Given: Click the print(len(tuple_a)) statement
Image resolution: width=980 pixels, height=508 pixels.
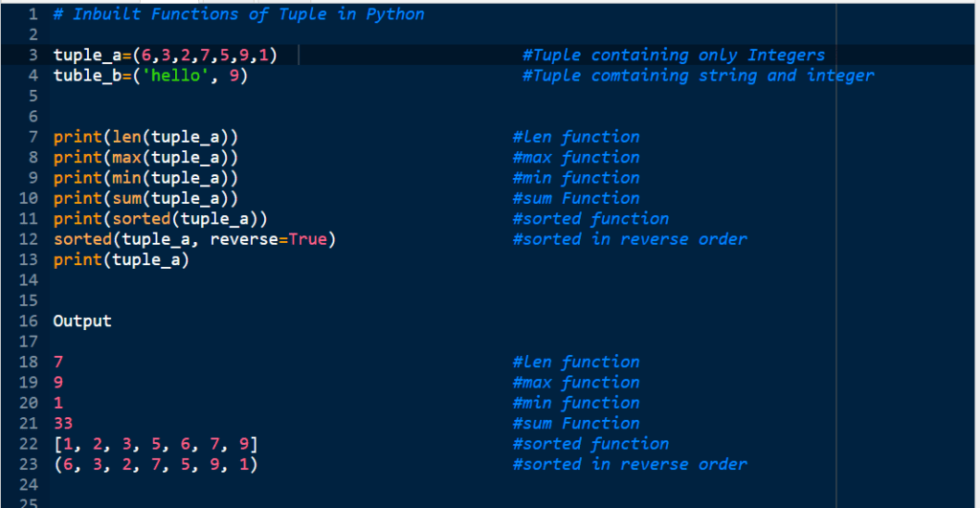Looking at the screenshot, I should pos(145,137).
